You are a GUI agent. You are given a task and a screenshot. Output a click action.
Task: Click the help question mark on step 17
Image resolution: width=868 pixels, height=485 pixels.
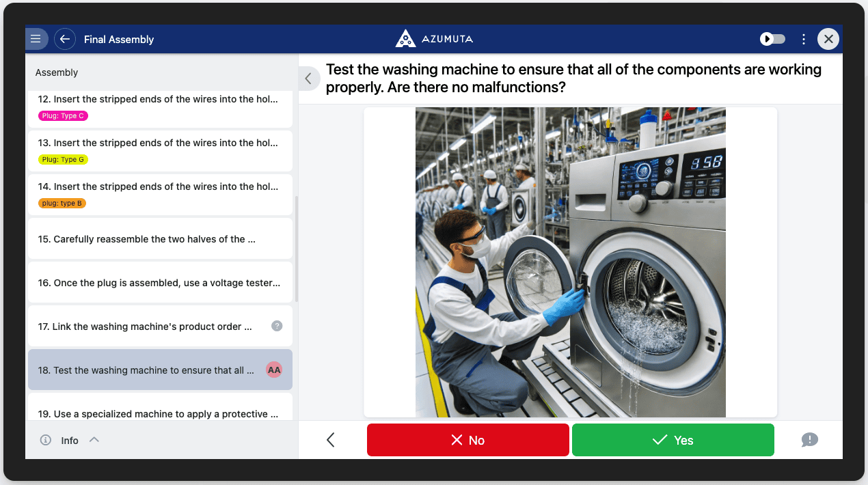pos(277,326)
